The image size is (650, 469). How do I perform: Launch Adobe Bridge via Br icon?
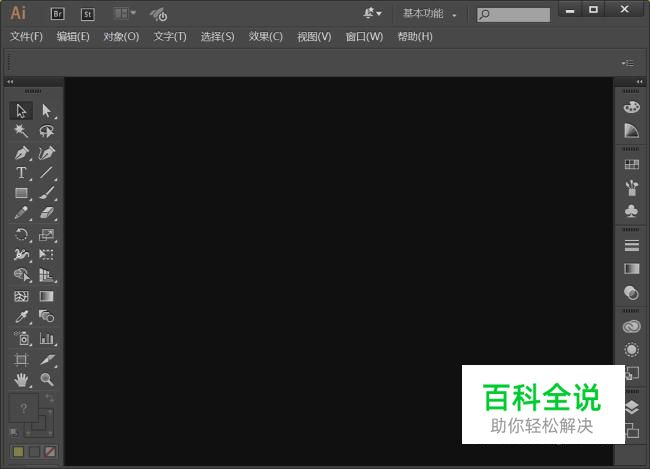tap(57, 14)
